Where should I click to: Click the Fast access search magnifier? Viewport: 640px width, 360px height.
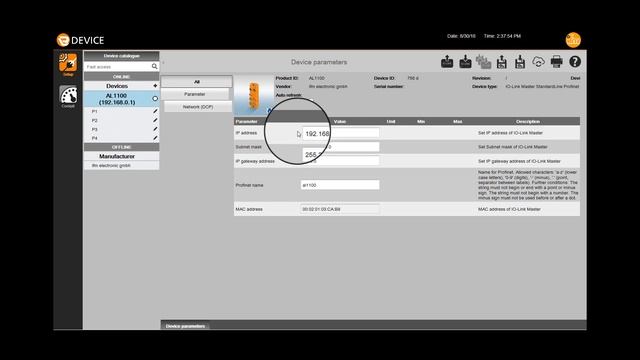click(x=155, y=66)
